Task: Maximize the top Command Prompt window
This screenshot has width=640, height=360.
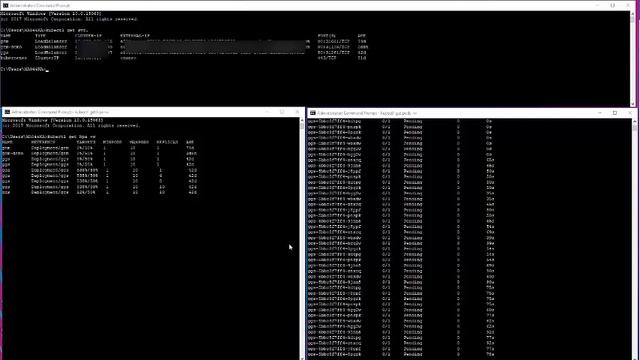Action: point(613,5)
